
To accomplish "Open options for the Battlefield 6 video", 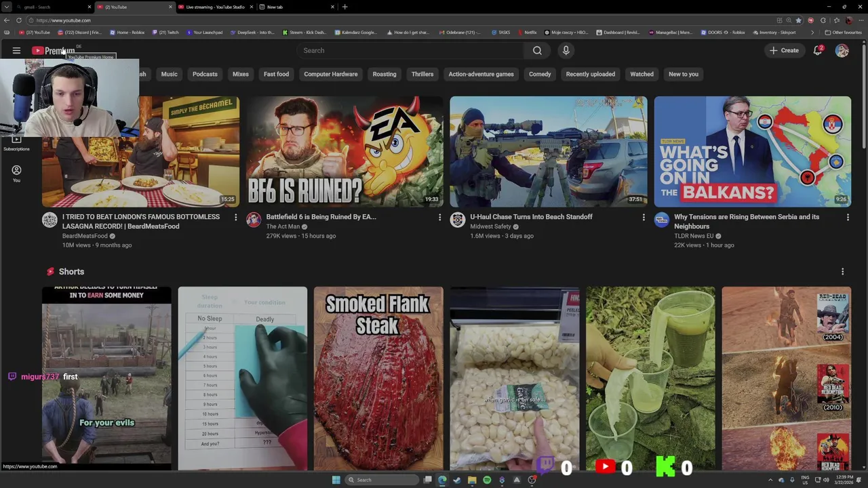I will pyautogui.click(x=439, y=218).
